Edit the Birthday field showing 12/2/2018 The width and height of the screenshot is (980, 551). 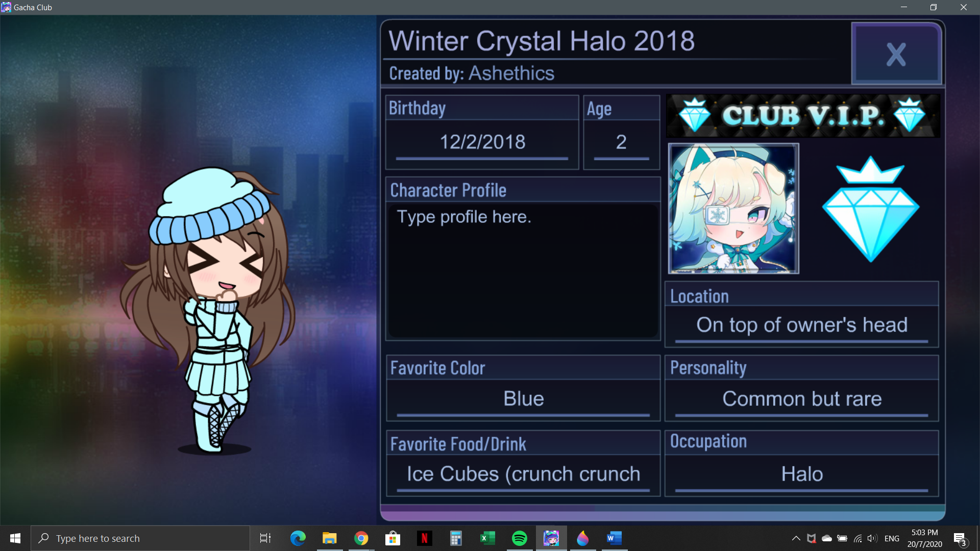tap(482, 142)
